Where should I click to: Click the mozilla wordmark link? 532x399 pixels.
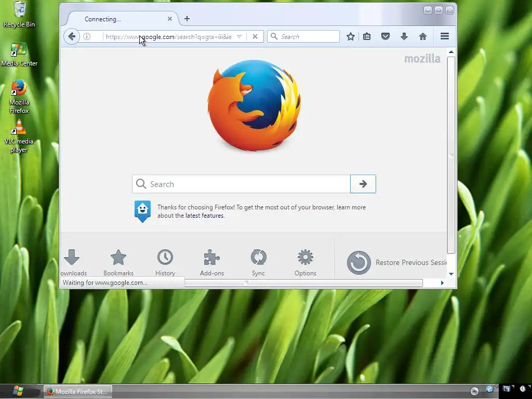pos(422,59)
